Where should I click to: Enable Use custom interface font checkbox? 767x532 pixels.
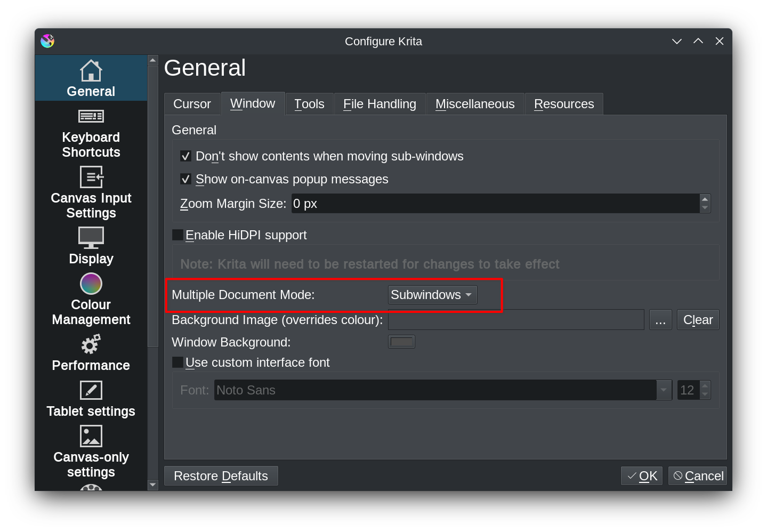click(x=178, y=362)
